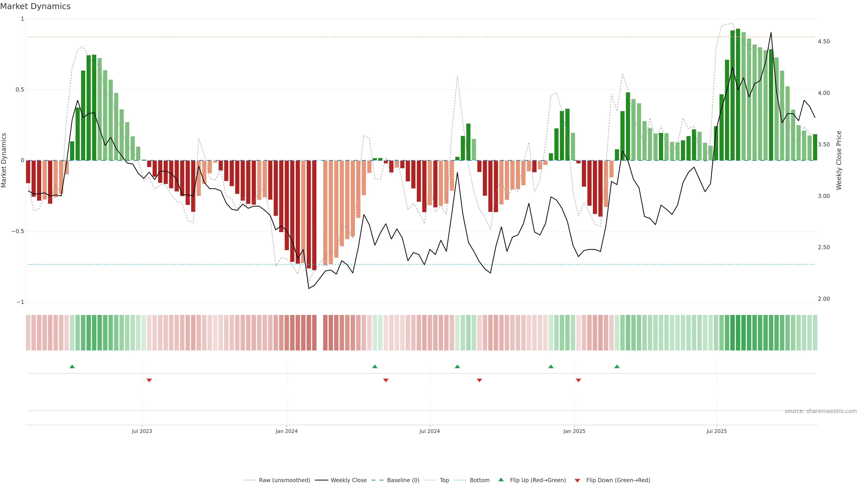Viewport: 868px width, 488px height.
Task: Click the Weekly Close Price axis title
Action: click(x=839, y=160)
